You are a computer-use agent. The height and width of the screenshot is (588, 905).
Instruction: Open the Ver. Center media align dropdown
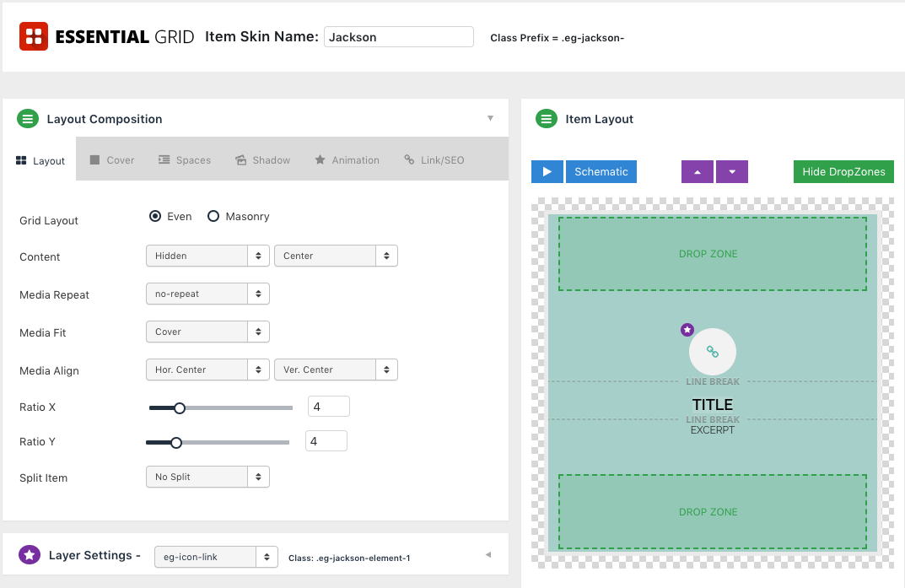pos(336,370)
